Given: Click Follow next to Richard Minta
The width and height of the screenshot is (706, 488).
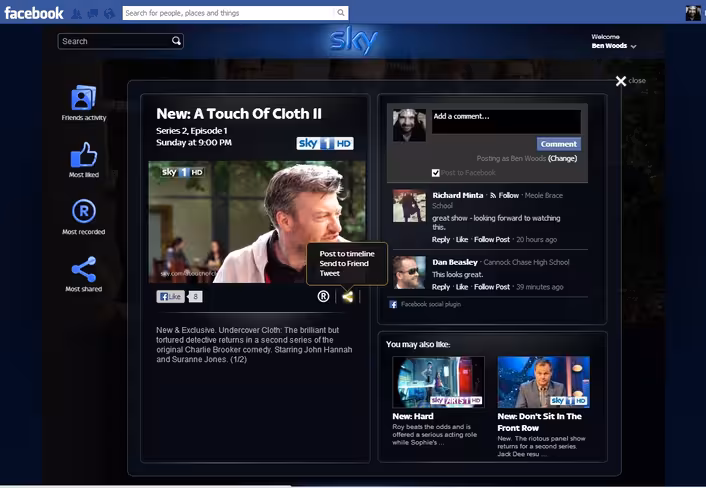Looking at the screenshot, I should (x=509, y=195).
